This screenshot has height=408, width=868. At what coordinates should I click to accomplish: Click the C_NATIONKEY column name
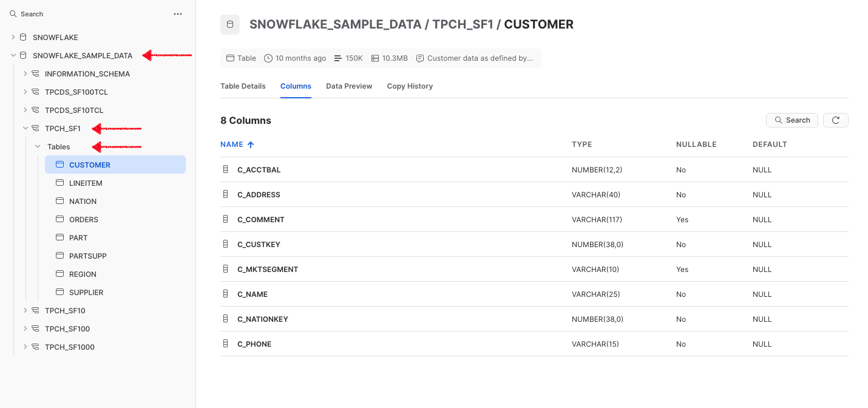coord(263,319)
